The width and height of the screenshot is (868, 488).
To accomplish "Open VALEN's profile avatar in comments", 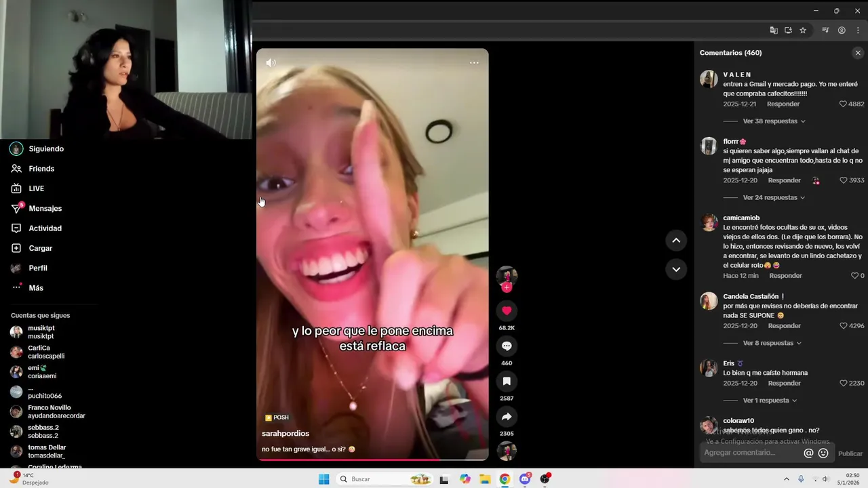I will pos(709,79).
